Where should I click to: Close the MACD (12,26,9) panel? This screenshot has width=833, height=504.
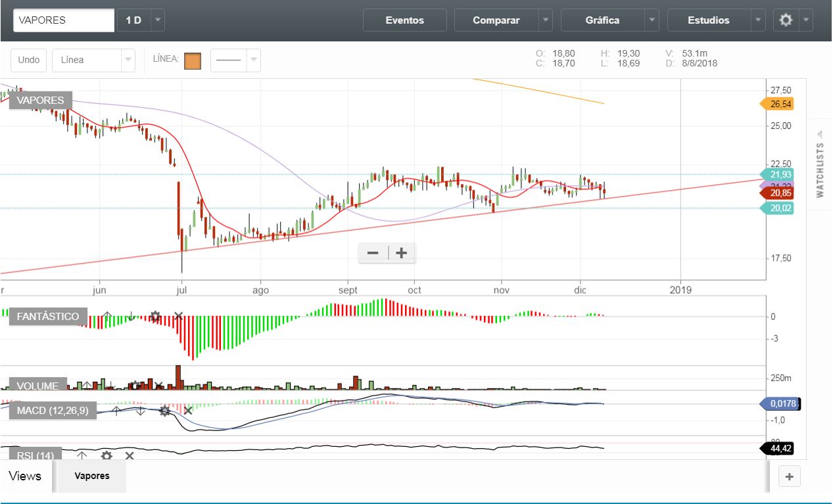[x=188, y=411]
